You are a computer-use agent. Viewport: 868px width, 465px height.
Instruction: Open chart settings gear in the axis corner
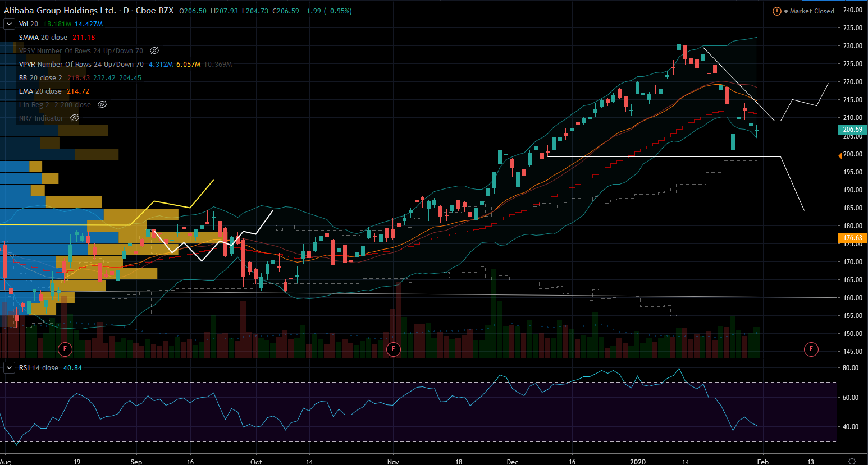coord(852,461)
